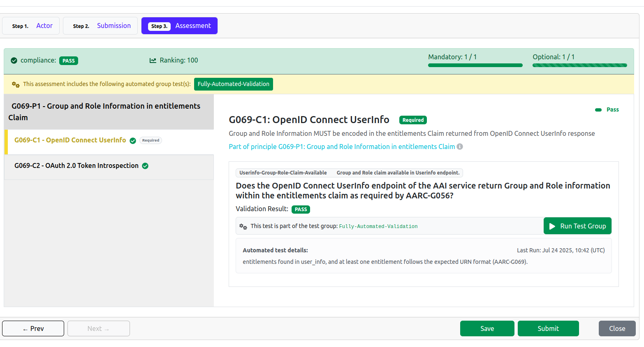Go back with the Prev button

click(x=33, y=328)
